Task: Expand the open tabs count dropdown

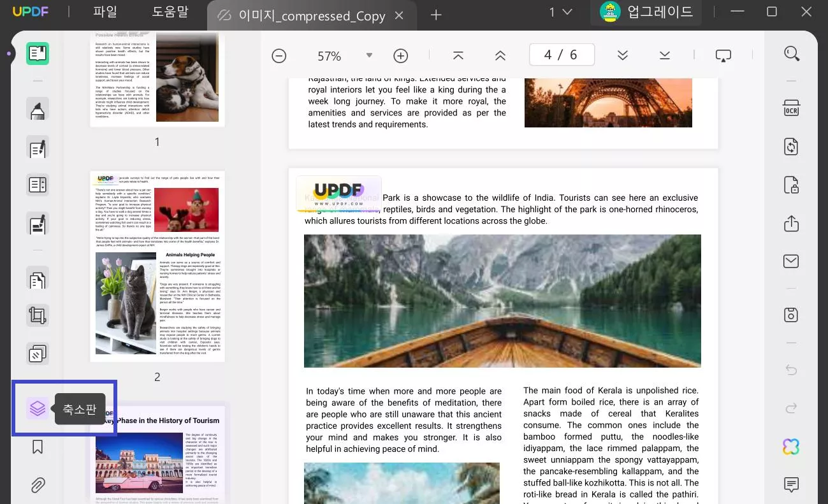Action: (x=561, y=12)
